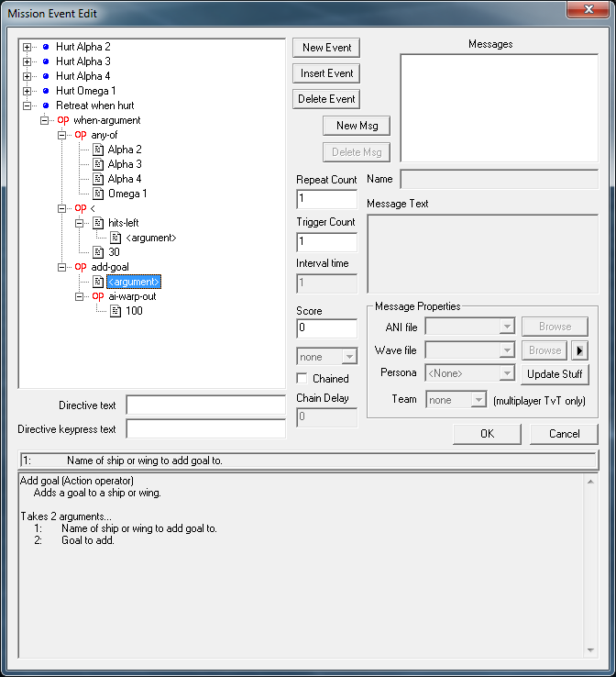The height and width of the screenshot is (677, 616).
Task: Click the data icon next to Omega 1
Action: tap(98, 194)
